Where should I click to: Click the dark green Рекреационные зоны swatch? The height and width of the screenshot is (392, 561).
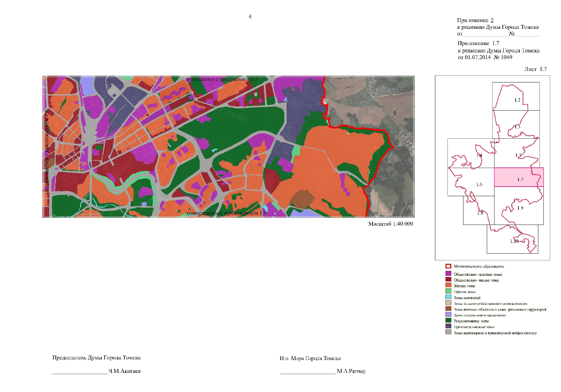pos(448,320)
